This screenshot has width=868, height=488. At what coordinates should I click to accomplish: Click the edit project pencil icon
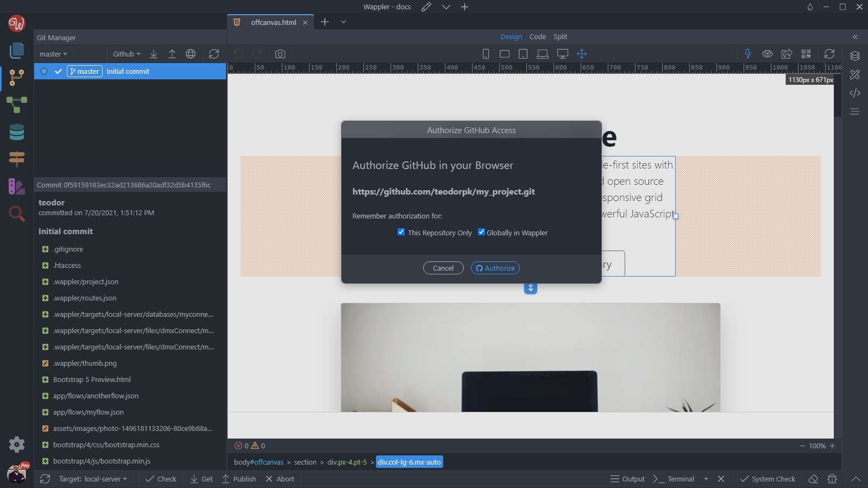point(426,7)
